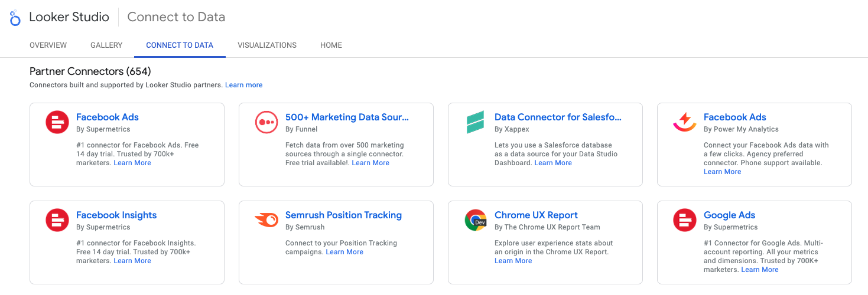Click the Xappex Salesforce connector icon

click(476, 123)
